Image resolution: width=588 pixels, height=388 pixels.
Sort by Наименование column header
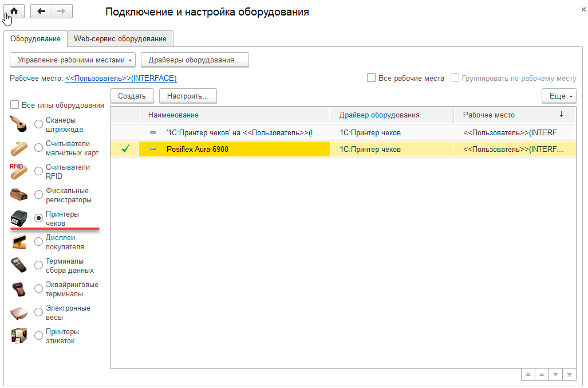point(234,115)
